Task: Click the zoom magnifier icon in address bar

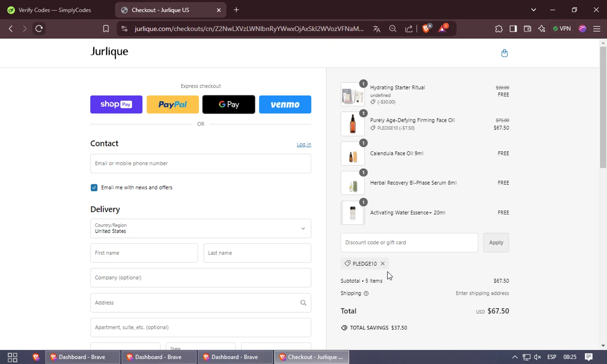Action: [x=393, y=29]
